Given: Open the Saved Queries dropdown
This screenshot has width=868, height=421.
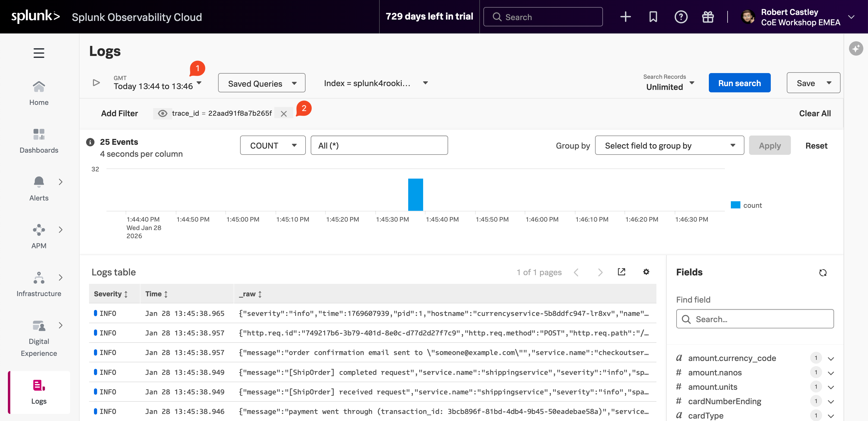Looking at the screenshot, I should coord(262,83).
